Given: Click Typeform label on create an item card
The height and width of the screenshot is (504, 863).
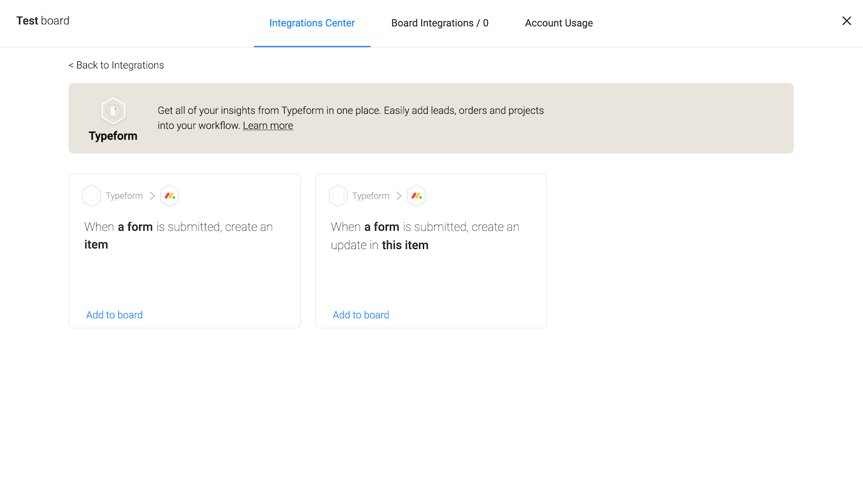Looking at the screenshot, I should point(124,196).
